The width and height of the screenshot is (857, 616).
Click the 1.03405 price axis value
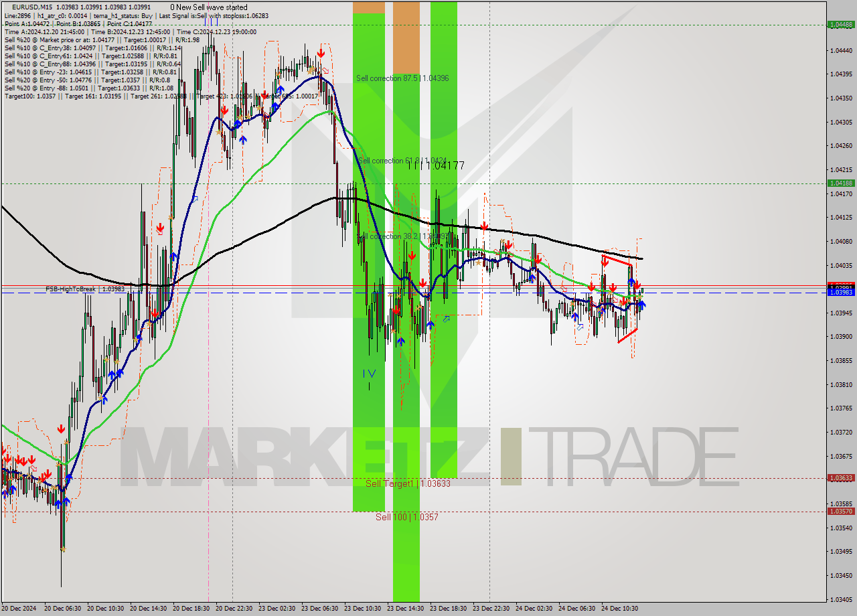[x=841, y=599]
